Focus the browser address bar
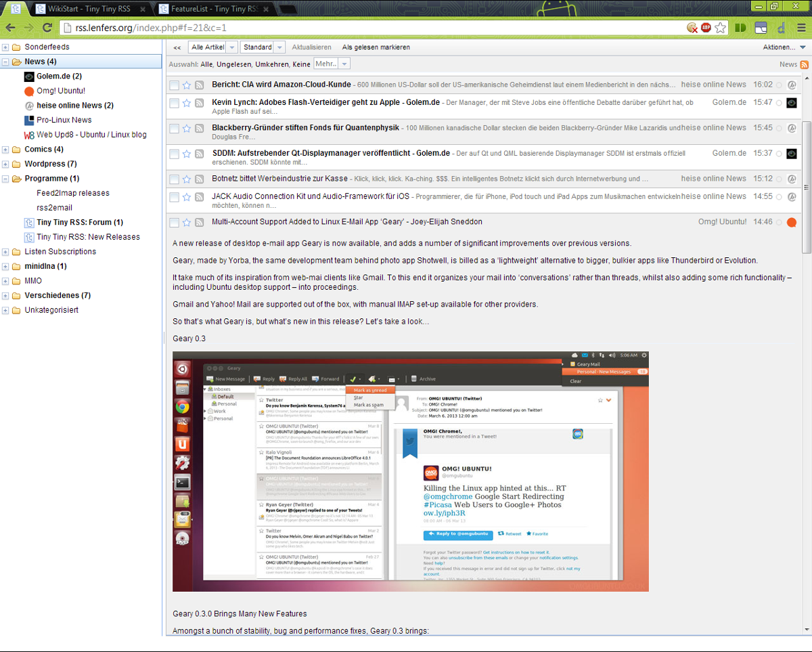This screenshot has width=812, height=652. click(x=372, y=28)
